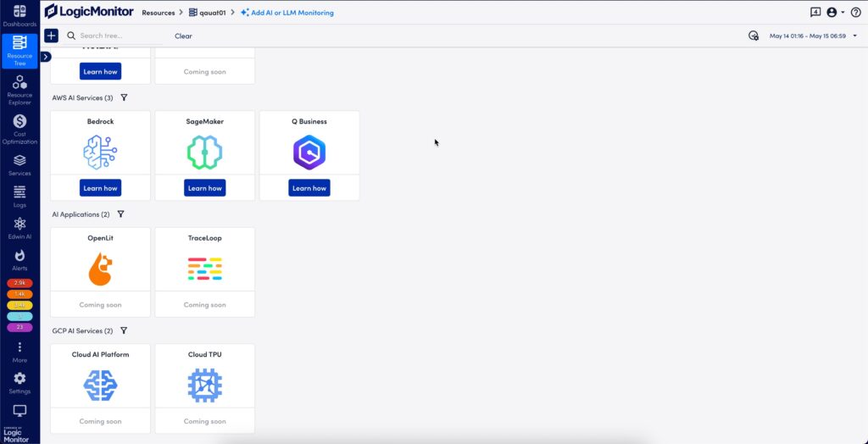Click the Cloud AI Platform title

click(100, 354)
